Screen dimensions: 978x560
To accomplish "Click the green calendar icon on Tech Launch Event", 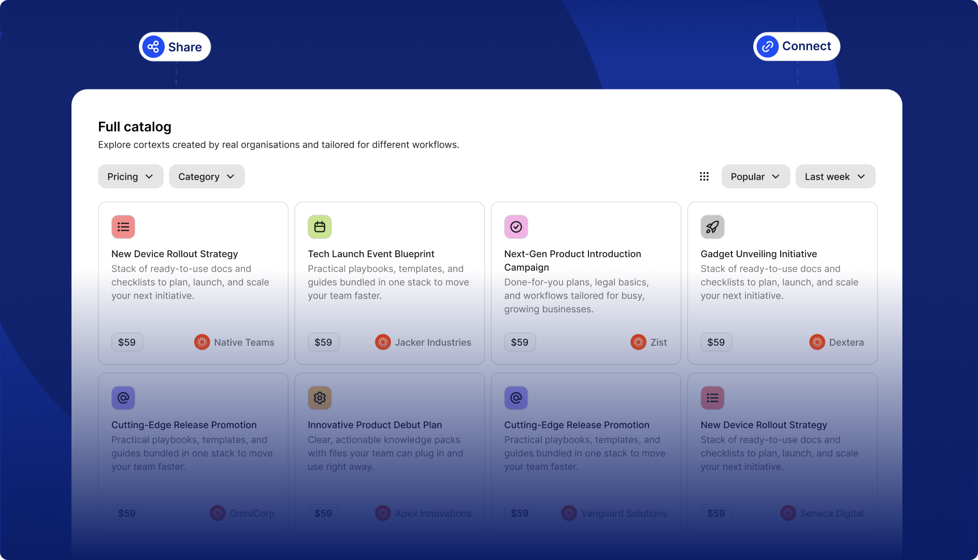I will [320, 227].
